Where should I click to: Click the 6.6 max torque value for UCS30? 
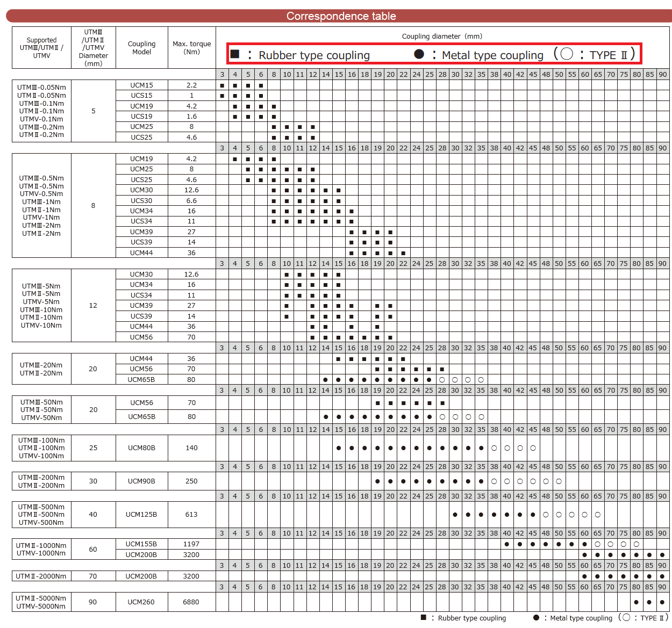click(x=191, y=200)
